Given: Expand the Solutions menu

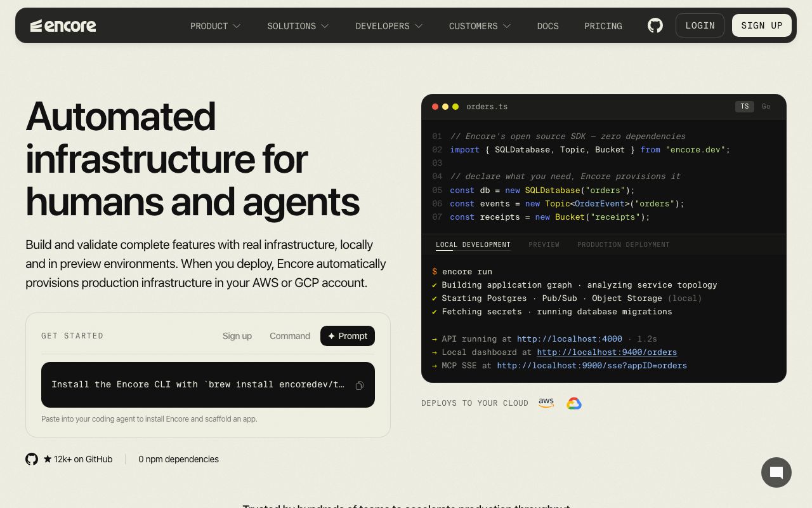Looking at the screenshot, I should pos(298,26).
